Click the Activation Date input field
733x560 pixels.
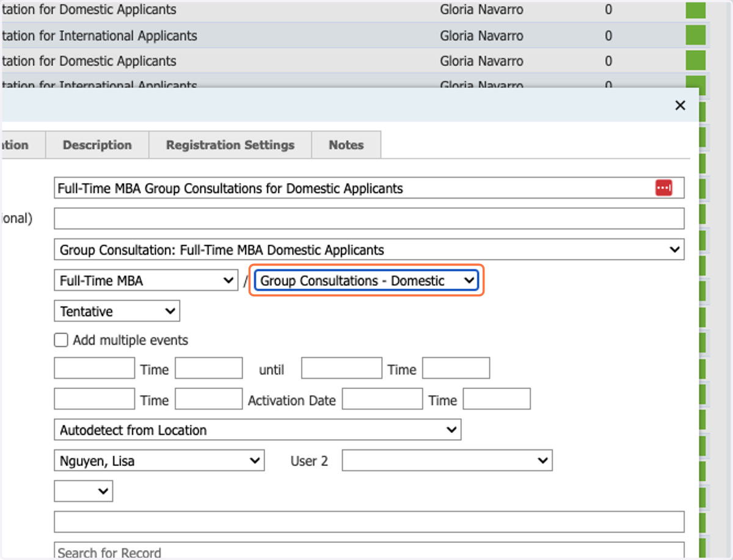point(382,399)
